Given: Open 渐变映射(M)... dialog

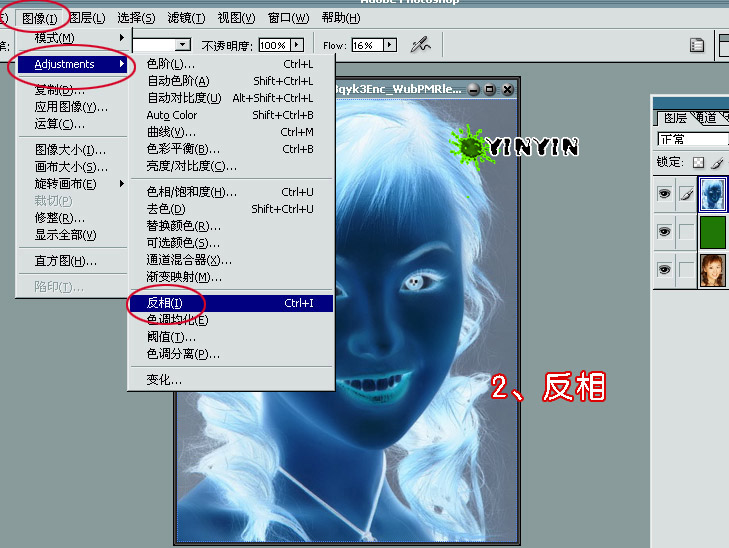Looking at the screenshot, I should pyautogui.click(x=231, y=277).
